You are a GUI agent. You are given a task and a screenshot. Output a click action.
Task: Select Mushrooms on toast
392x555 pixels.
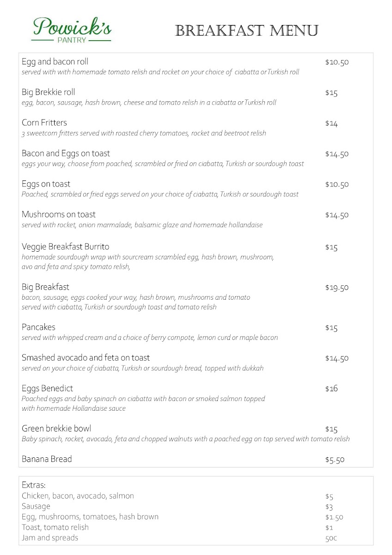coord(59,215)
